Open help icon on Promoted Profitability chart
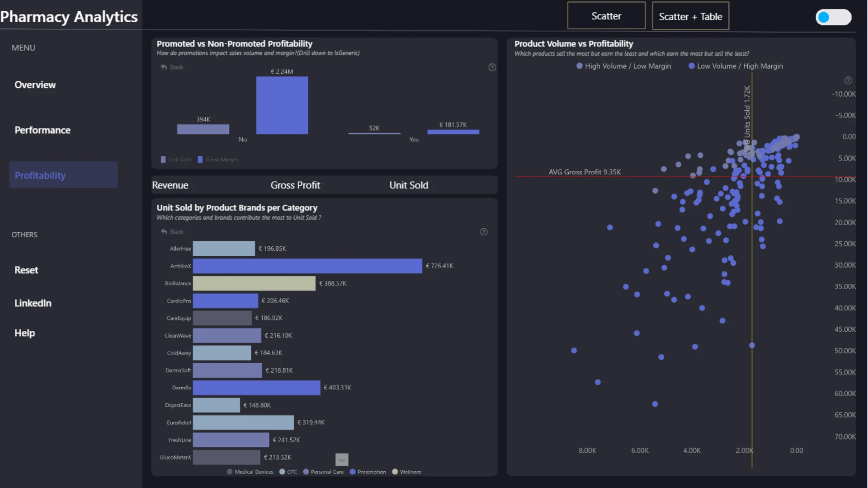Viewport: 868px width, 488px height. (492, 67)
